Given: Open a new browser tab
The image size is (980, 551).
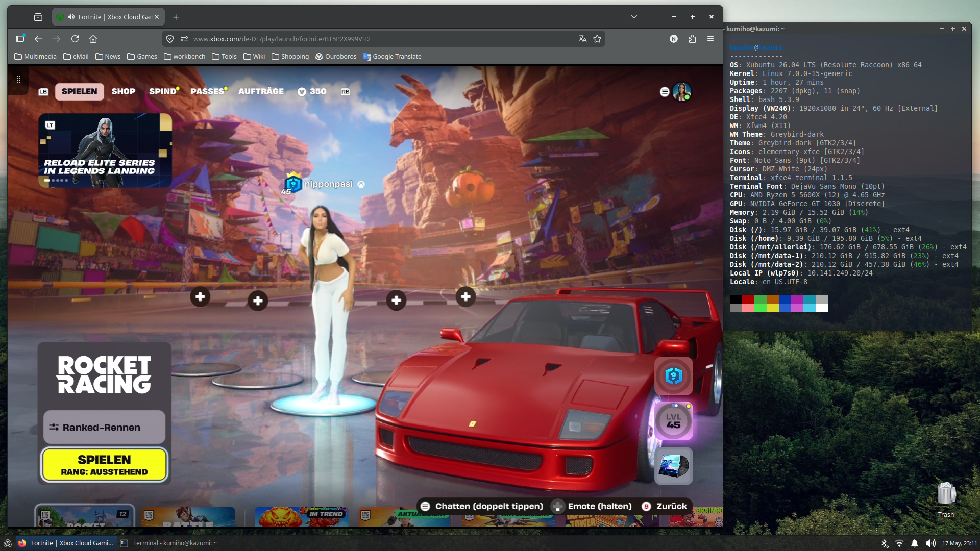Looking at the screenshot, I should [x=176, y=17].
